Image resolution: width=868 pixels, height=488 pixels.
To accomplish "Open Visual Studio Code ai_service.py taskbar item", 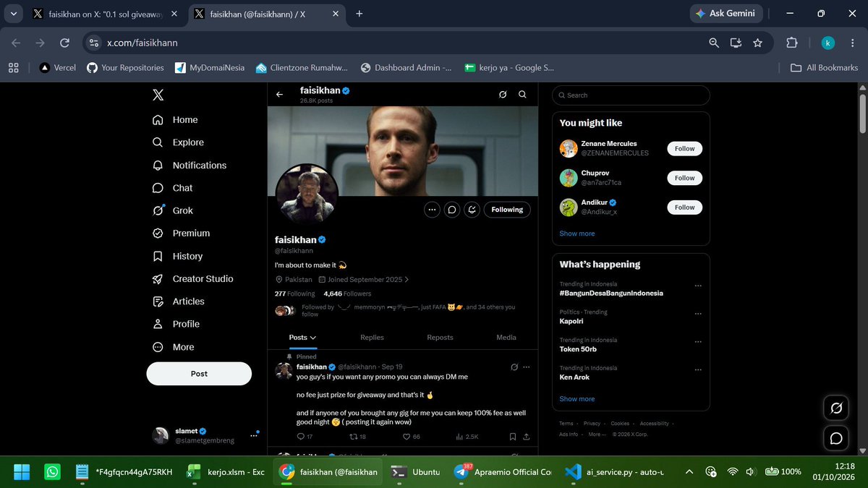I will [x=614, y=472].
